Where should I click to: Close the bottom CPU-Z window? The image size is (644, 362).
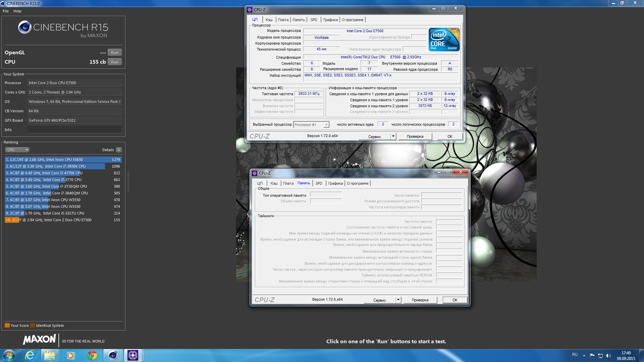[461, 172]
